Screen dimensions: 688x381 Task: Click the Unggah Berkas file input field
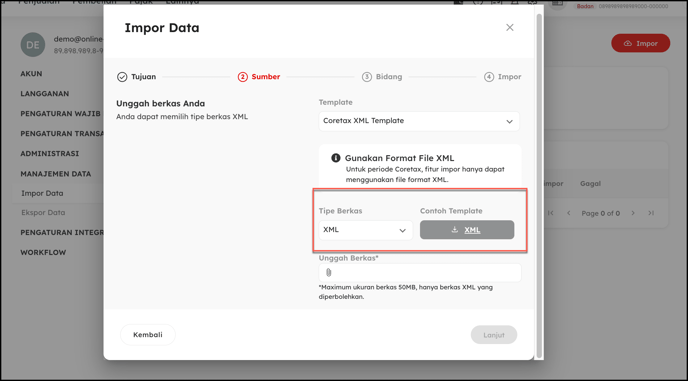(420, 273)
